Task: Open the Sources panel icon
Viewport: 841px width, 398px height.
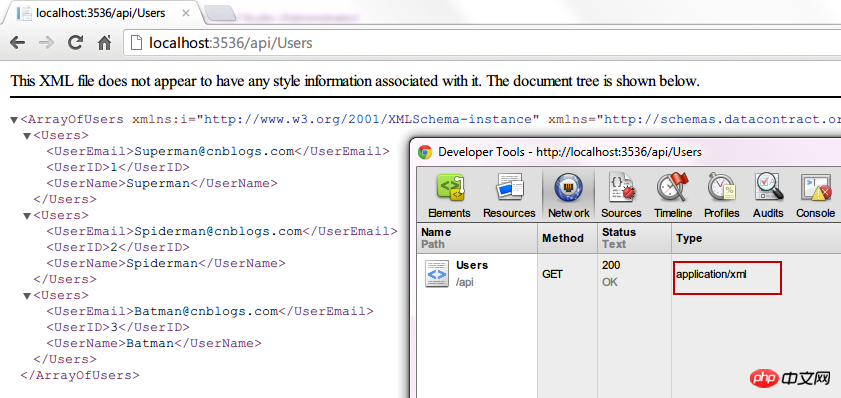Action: [621, 196]
